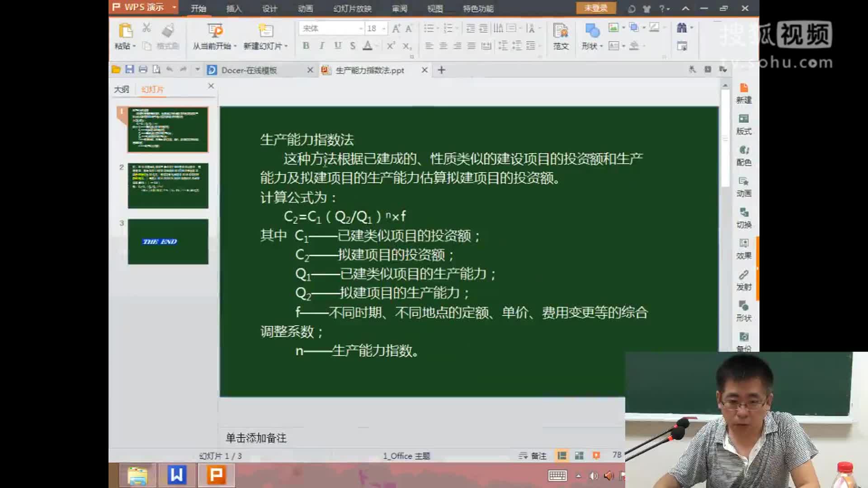Click the 切换 transition sidebar icon
This screenshot has width=868, height=488.
click(x=744, y=212)
